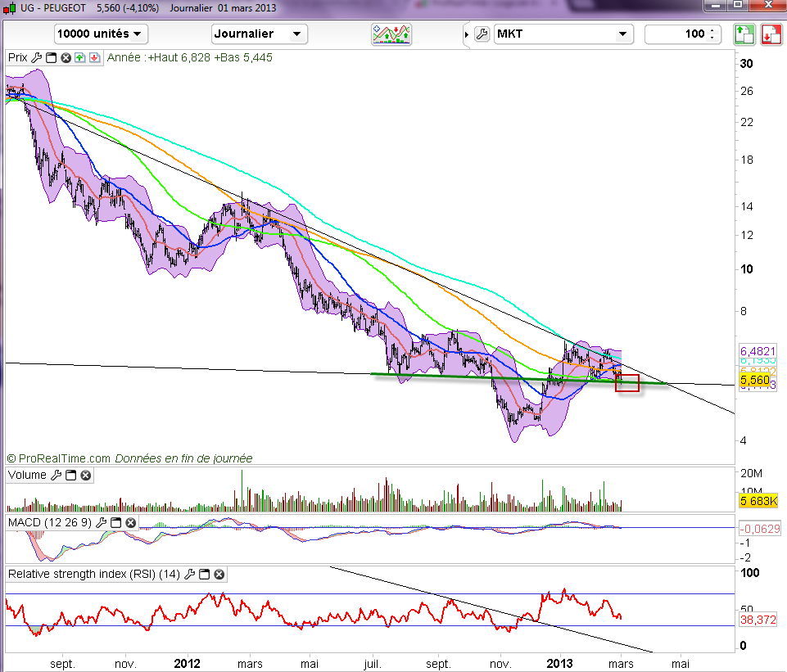The height and width of the screenshot is (672, 787).
Task: Maximize the MACD panel window icon
Action: [116, 522]
